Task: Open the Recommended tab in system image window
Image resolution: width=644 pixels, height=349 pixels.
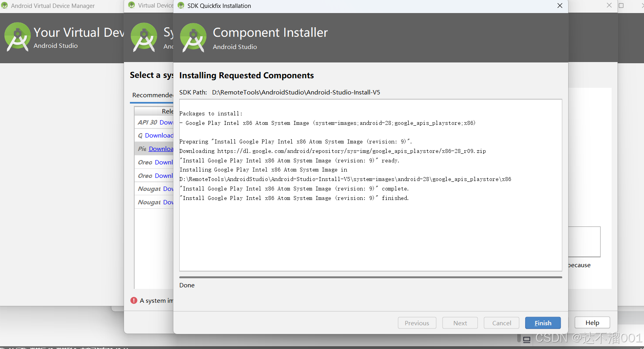Action: coord(152,95)
